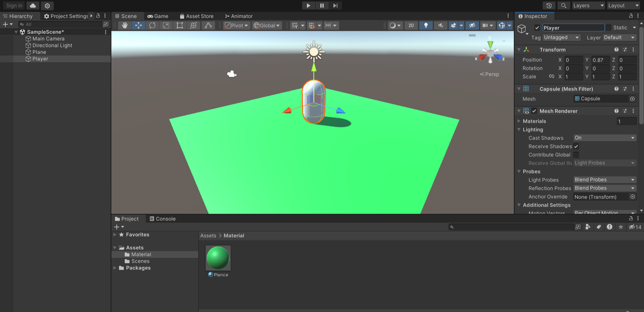Click the cloud services icon in top bar
The image size is (644, 312).
coord(33,5)
